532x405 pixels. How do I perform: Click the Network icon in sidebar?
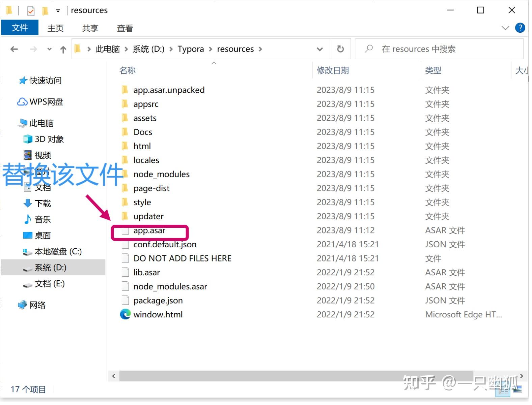[22, 305]
